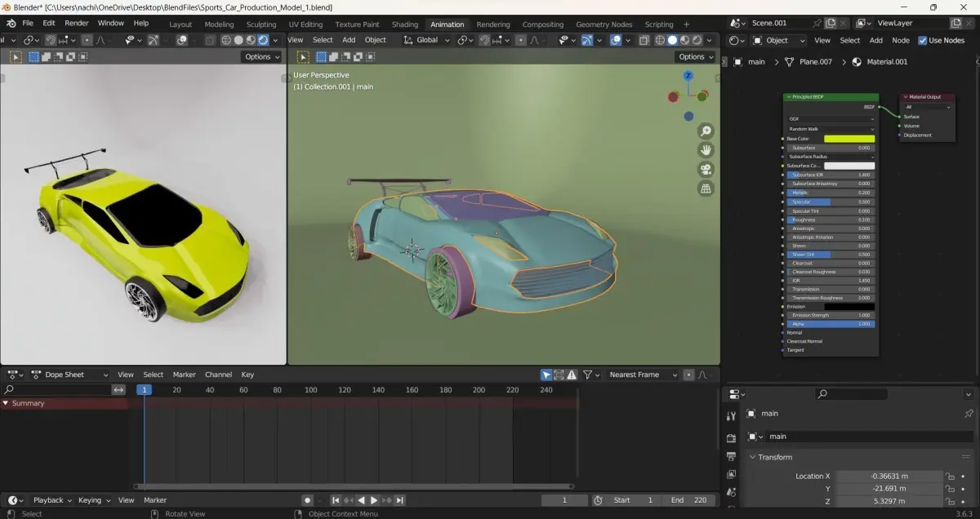Add a new workspace with plus tab
980x519 pixels.
pyautogui.click(x=686, y=24)
